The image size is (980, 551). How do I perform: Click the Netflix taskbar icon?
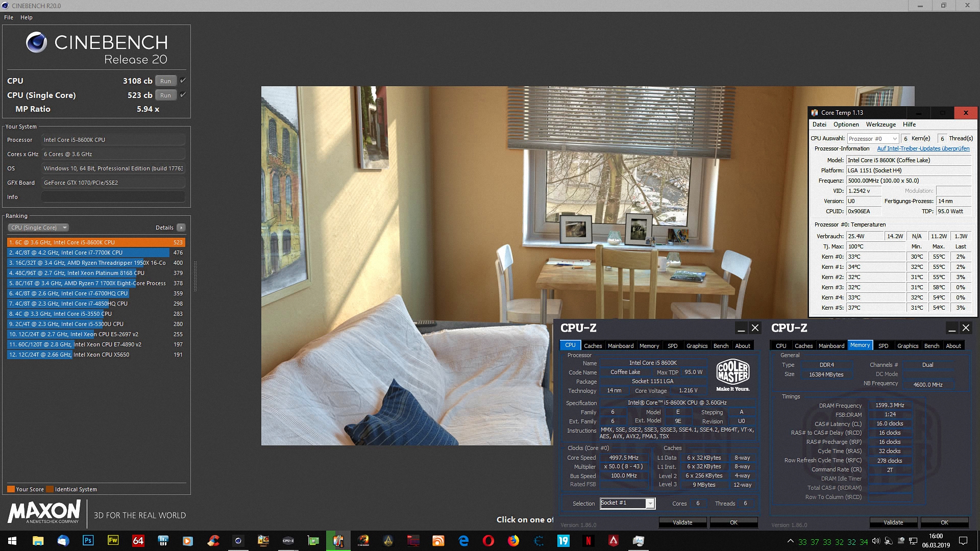click(x=588, y=541)
